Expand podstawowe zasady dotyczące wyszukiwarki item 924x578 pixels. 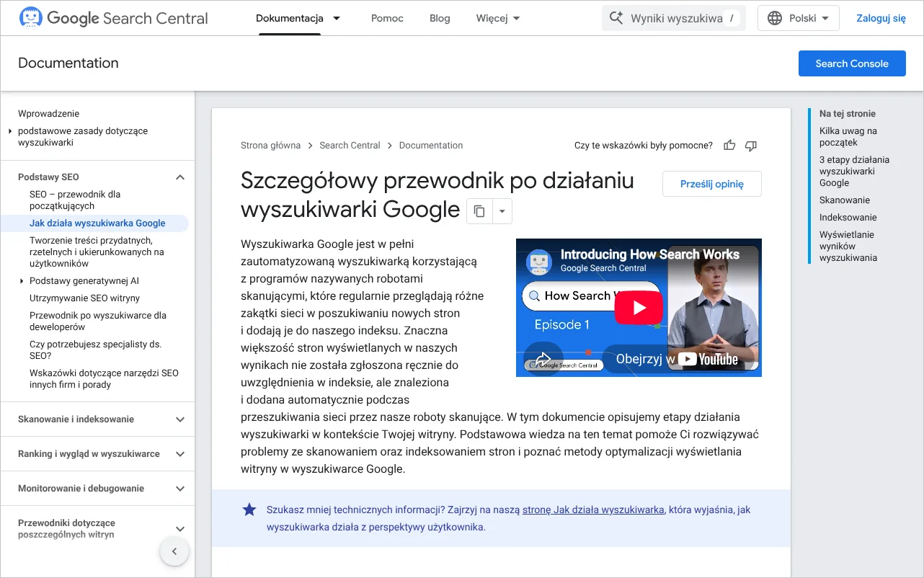pos(10,131)
